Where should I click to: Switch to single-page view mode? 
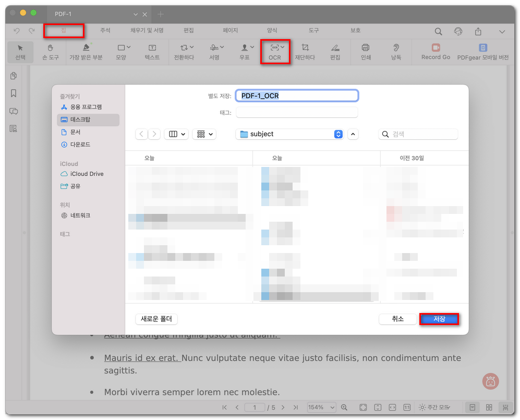coord(473,407)
